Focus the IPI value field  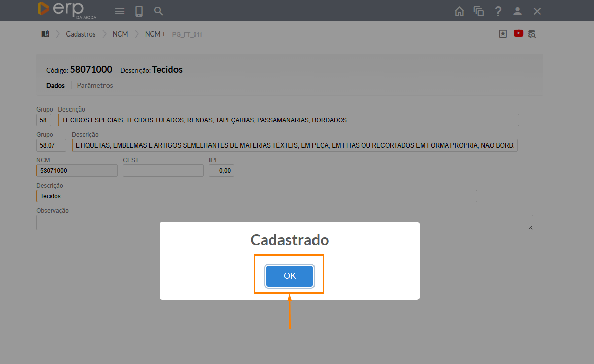[x=222, y=171]
